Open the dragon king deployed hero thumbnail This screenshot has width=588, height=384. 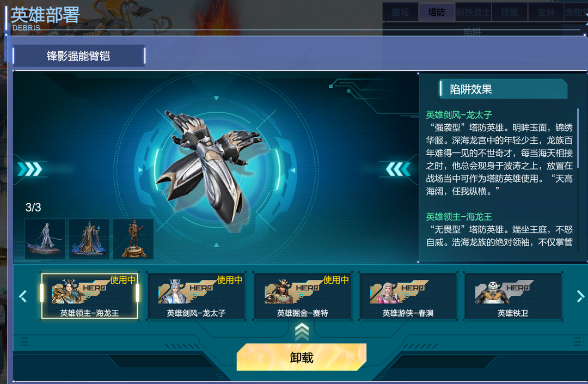(x=89, y=239)
